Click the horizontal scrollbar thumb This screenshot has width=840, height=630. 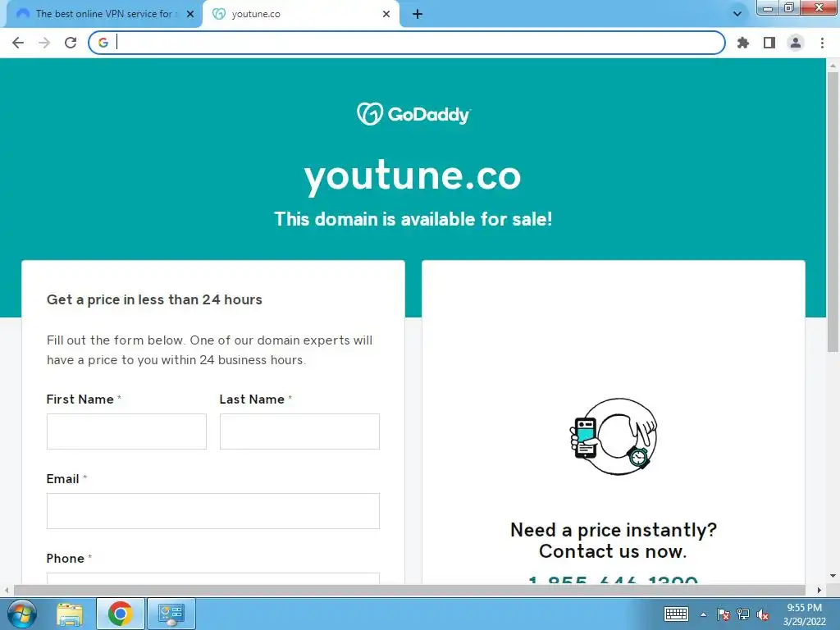(409, 590)
